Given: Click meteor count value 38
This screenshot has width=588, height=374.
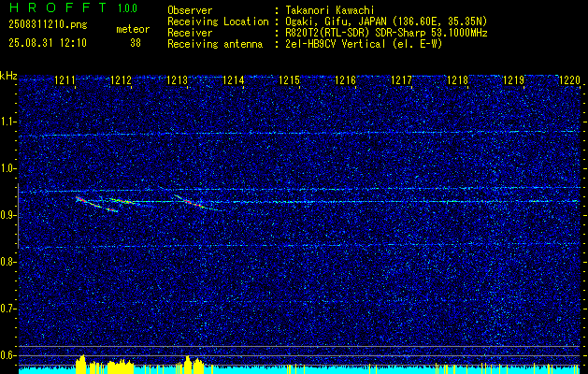Looking at the screenshot, I should tap(136, 43).
